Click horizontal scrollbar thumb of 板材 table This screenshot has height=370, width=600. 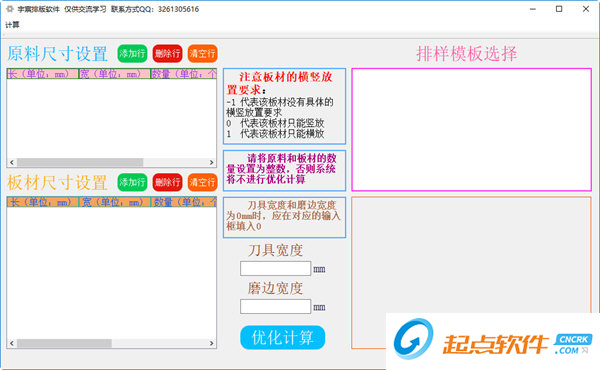click(64, 343)
